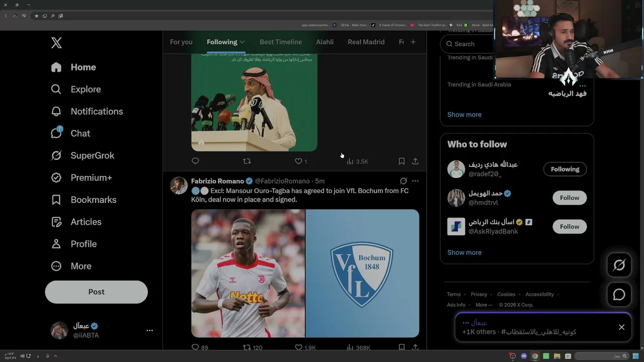Open the @radef20_ profile avatar
The width and height of the screenshot is (644, 362).
click(x=456, y=169)
